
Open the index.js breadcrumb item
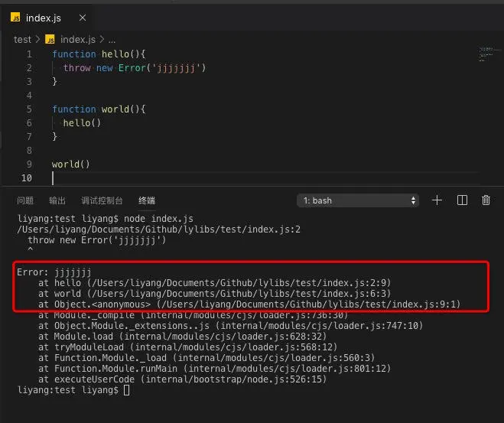click(x=78, y=40)
